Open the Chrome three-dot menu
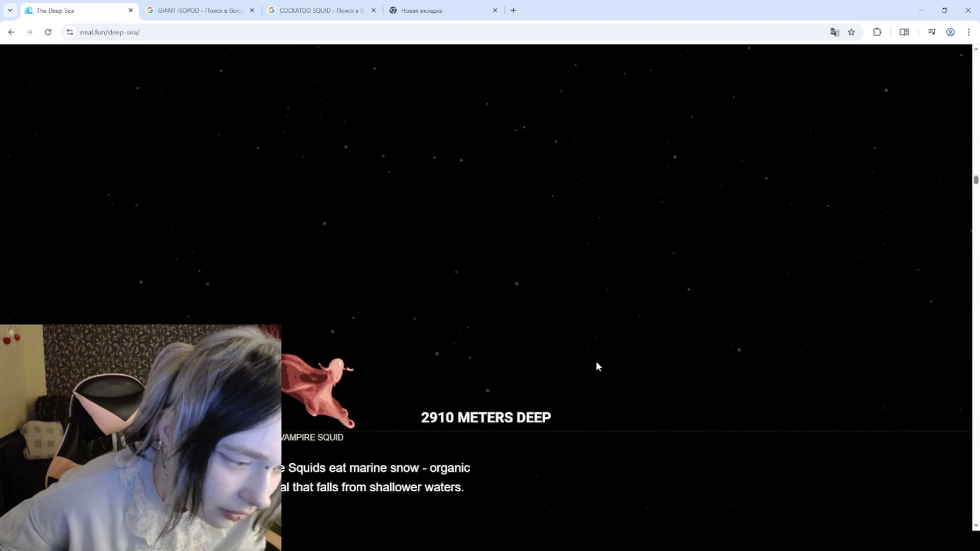980x551 pixels. [969, 32]
